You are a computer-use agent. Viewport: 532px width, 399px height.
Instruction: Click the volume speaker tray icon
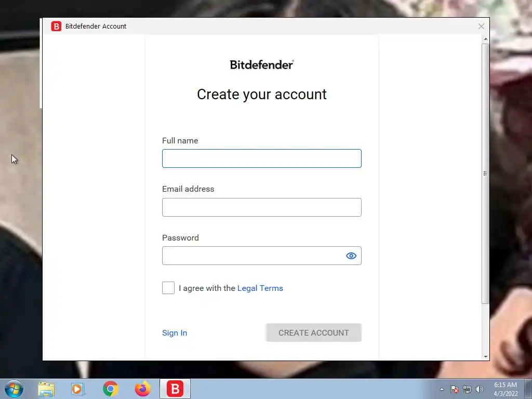click(x=480, y=389)
